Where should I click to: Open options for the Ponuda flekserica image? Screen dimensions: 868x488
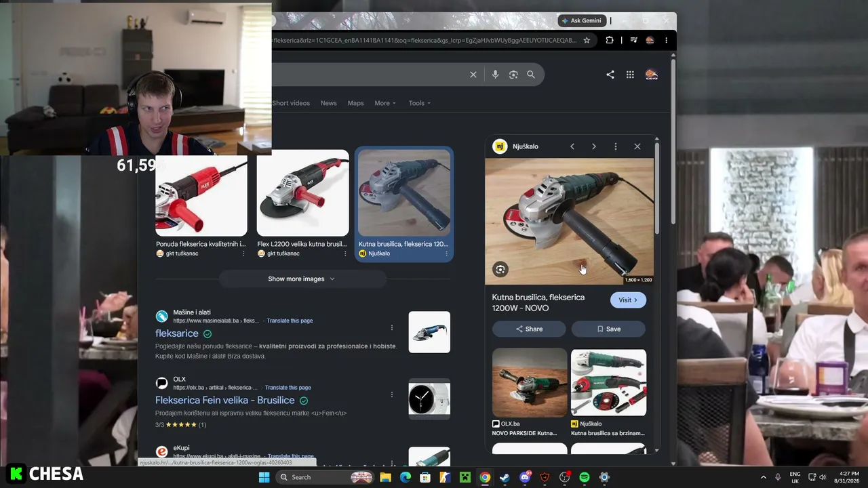click(x=243, y=253)
